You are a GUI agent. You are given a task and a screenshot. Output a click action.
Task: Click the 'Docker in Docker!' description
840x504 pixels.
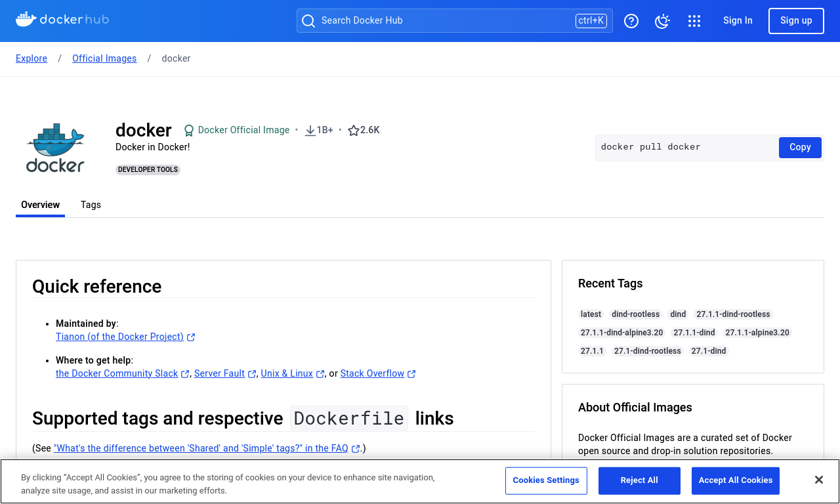(153, 147)
